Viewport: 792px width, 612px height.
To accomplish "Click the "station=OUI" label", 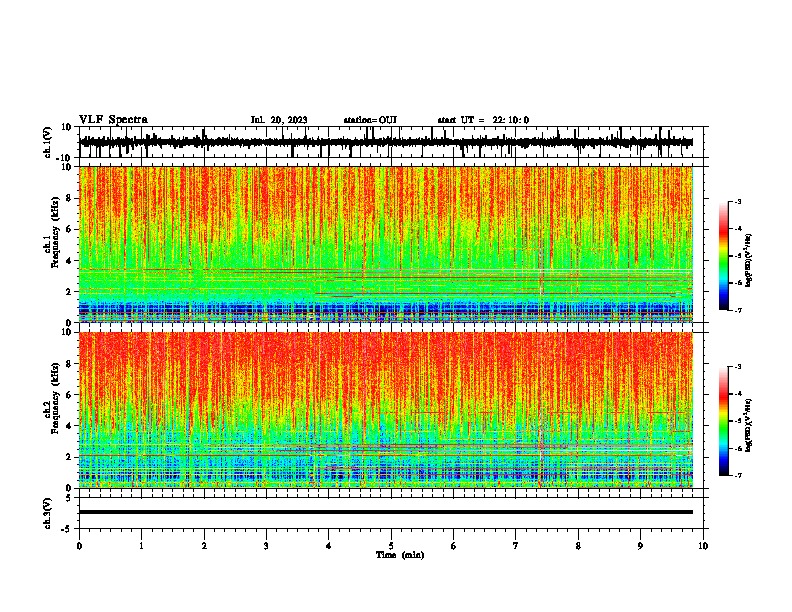I will click(x=370, y=120).
